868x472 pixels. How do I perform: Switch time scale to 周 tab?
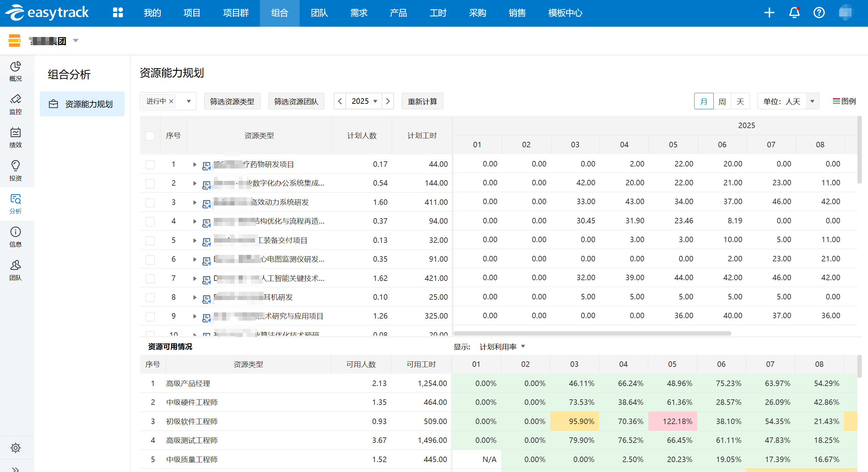(722, 101)
